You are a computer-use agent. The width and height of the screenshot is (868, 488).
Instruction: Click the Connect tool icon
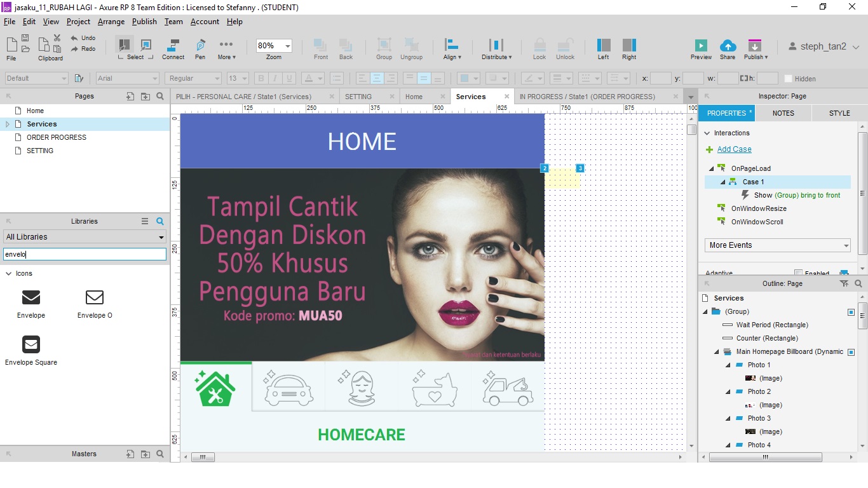click(x=173, y=46)
